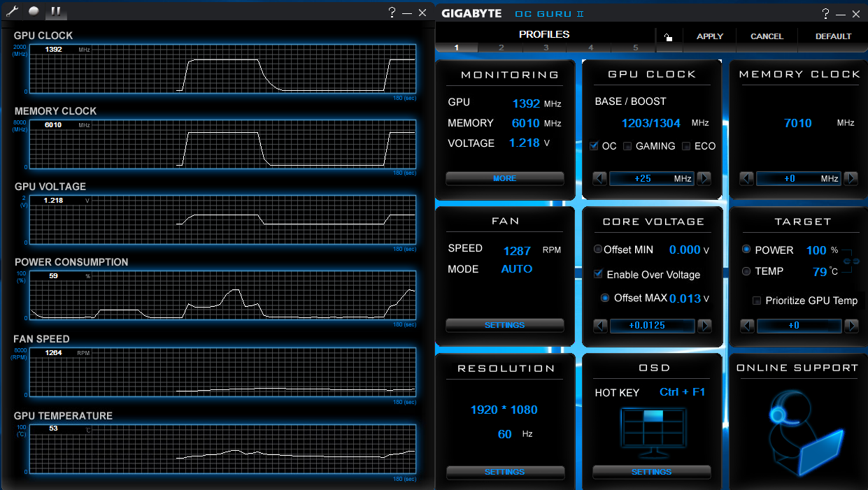The width and height of the screenshot is (868, 490).
Task: Click the memory clock +0 MHz offset field
Action: pyautogui.click(x=799, y=178)
